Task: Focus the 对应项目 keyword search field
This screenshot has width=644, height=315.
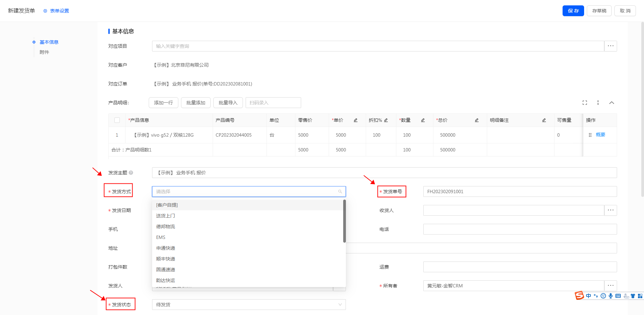Action: 378,46
